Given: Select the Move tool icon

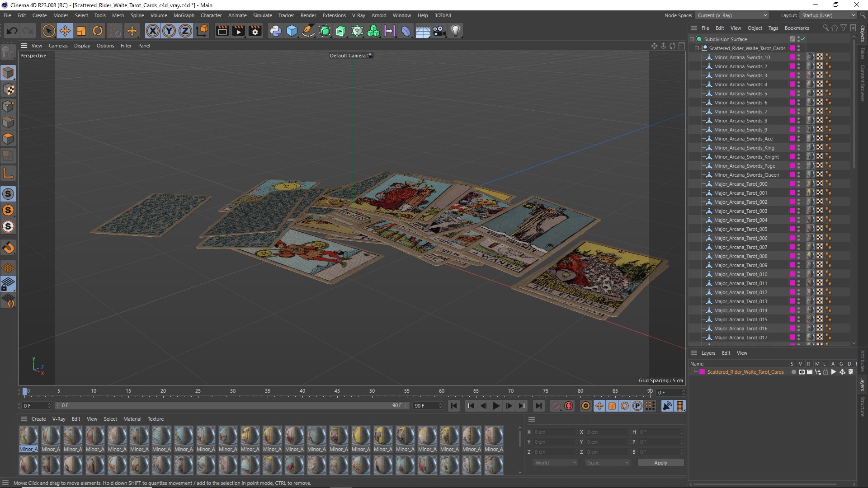Looking at the screenshot, I should pos(65,31).
